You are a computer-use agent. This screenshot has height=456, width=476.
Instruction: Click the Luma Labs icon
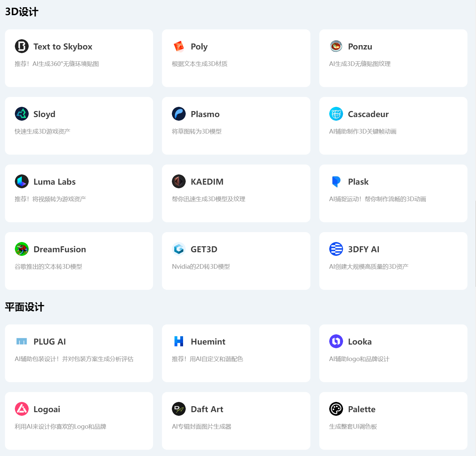(22, 181)
